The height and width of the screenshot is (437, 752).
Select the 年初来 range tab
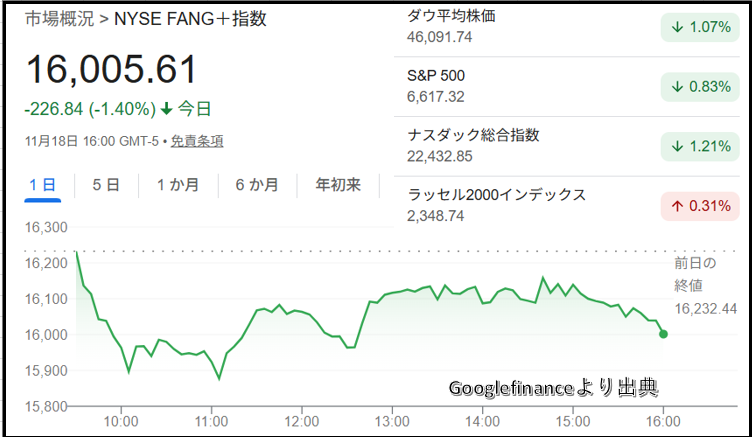tap(337, 185)
